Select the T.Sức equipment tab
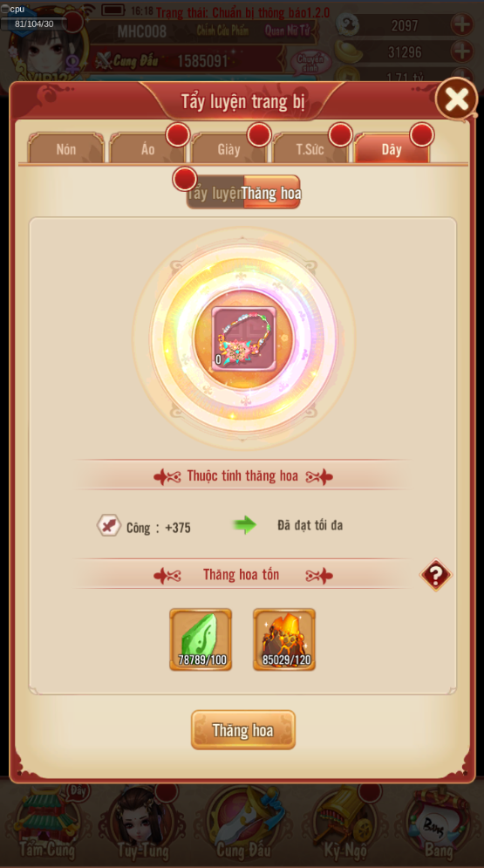Screen dimensions: 484x868 point(310,148)
